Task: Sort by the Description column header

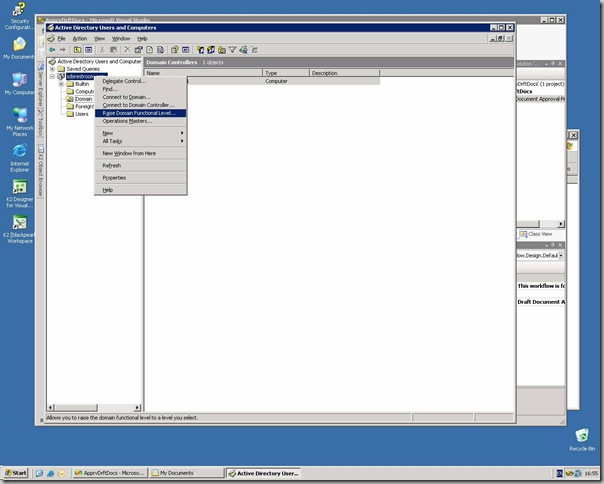Action: click(344, 73)
